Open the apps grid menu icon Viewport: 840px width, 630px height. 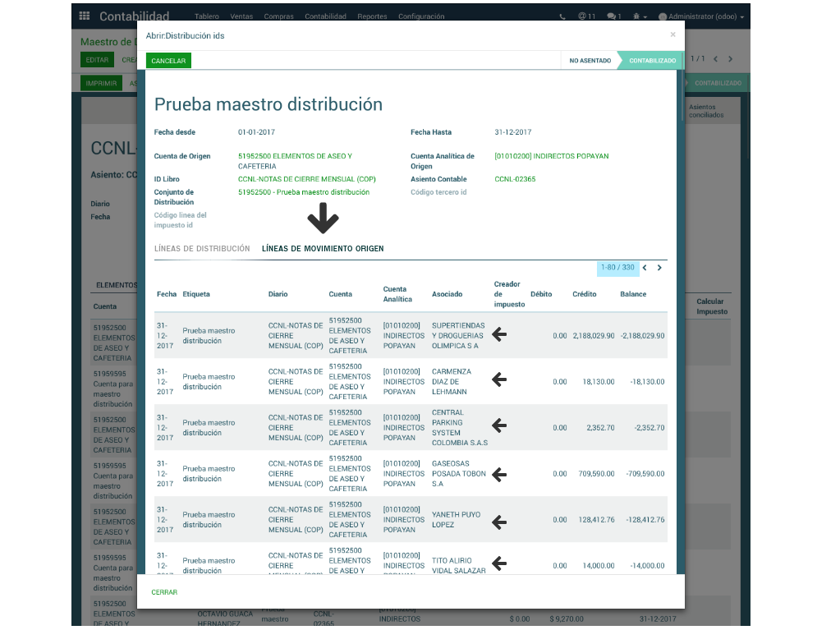coord(85,16)
